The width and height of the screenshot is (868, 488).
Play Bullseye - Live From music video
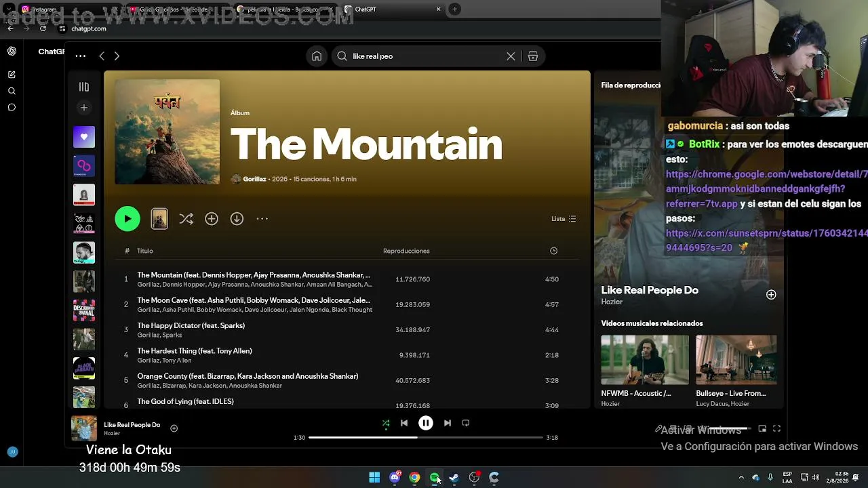coord(736,359)
